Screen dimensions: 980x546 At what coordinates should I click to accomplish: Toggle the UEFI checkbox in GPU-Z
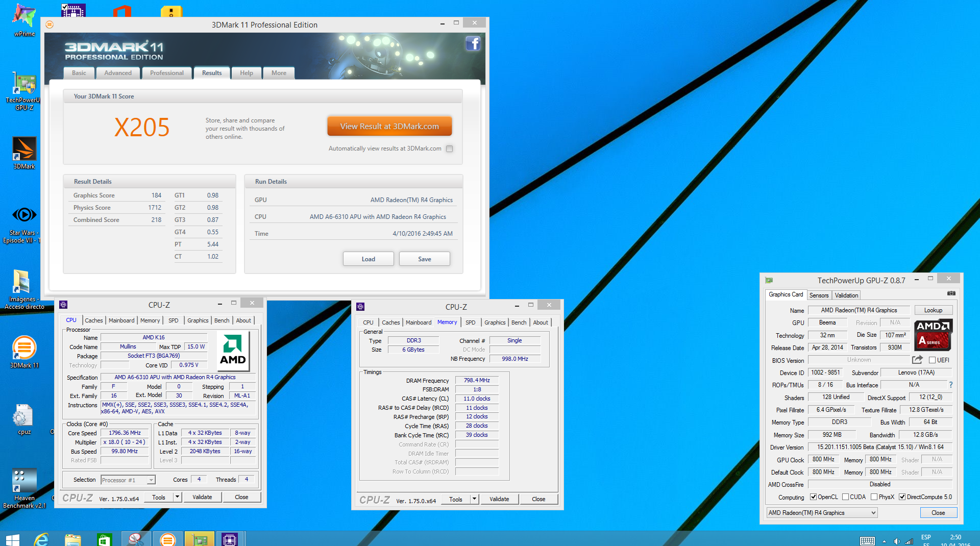(x=932, y=360)
